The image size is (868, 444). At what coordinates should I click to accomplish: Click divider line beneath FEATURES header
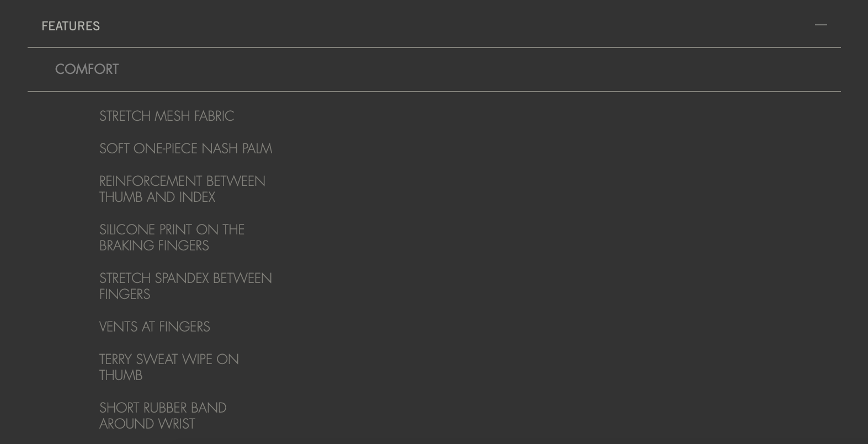click(x=434, y=47)
